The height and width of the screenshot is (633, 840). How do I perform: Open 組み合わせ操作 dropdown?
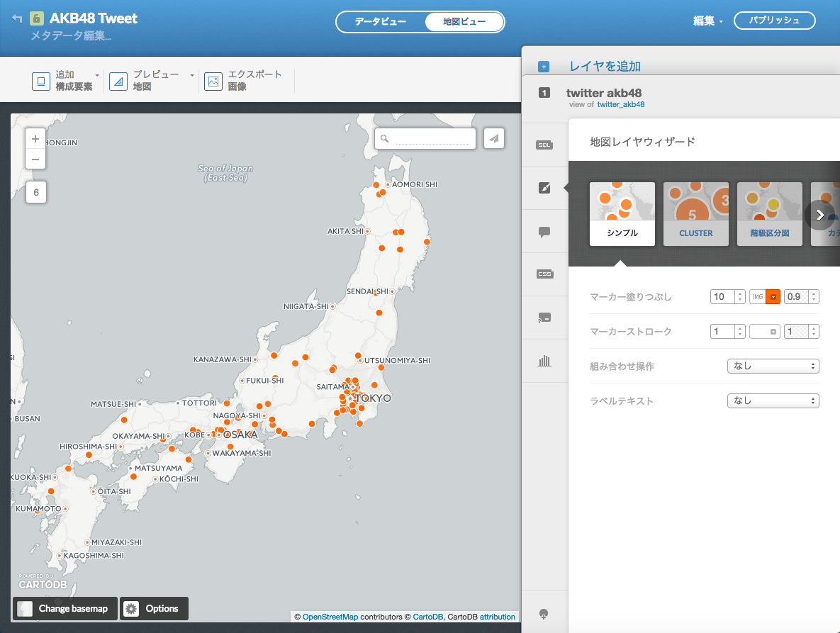773,366
